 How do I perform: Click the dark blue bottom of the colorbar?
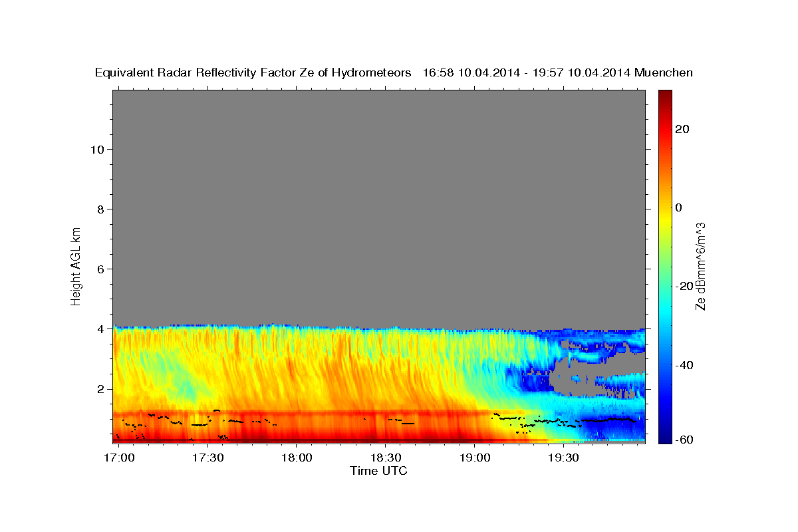(664, 439)
